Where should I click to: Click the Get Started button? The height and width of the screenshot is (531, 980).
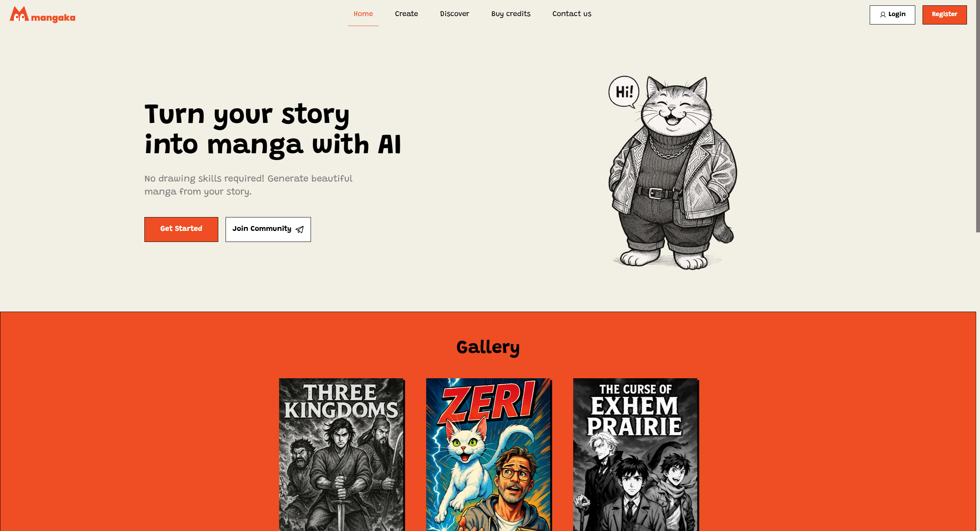[181, 229]
